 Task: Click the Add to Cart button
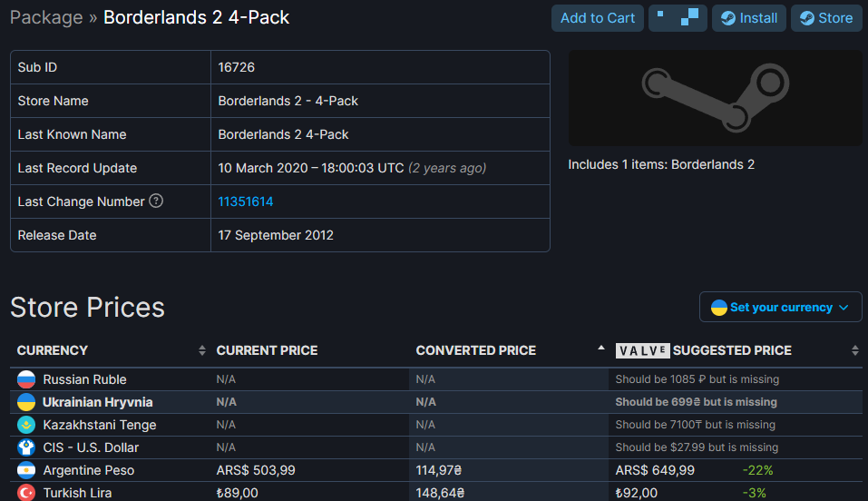click(x=598, y=18)
